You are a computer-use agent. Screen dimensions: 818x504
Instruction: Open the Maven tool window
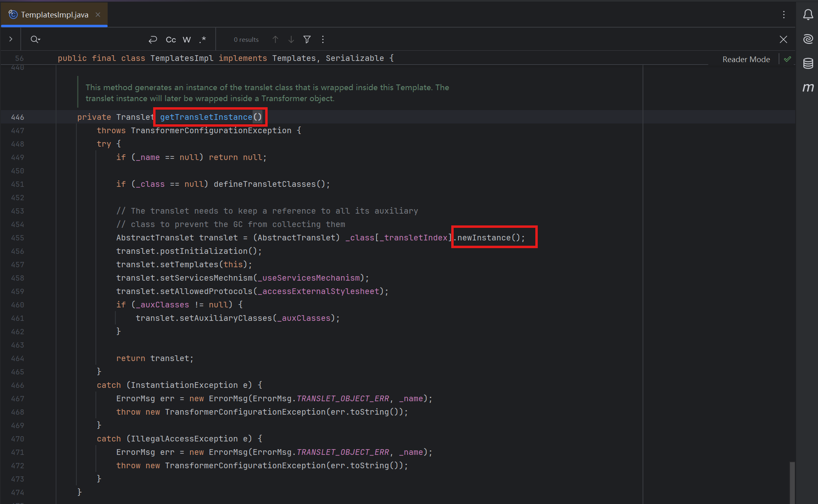pyautogui.click(x=808, y=87)
